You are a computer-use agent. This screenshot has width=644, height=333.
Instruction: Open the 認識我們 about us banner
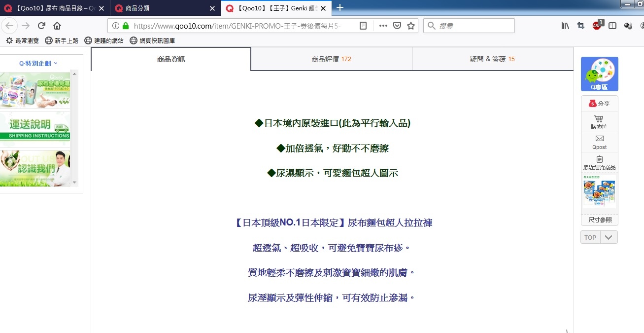point(35,168)
